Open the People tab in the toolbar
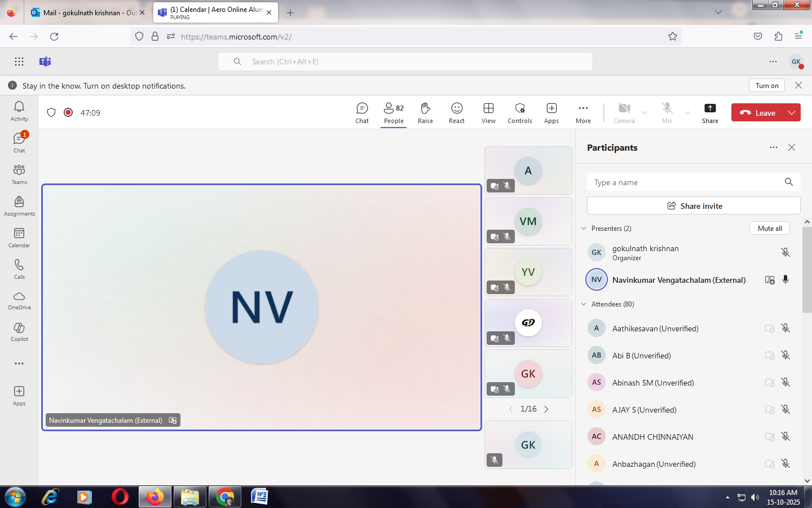Screen dimensions: 812x508 click(x=394, y=112)
